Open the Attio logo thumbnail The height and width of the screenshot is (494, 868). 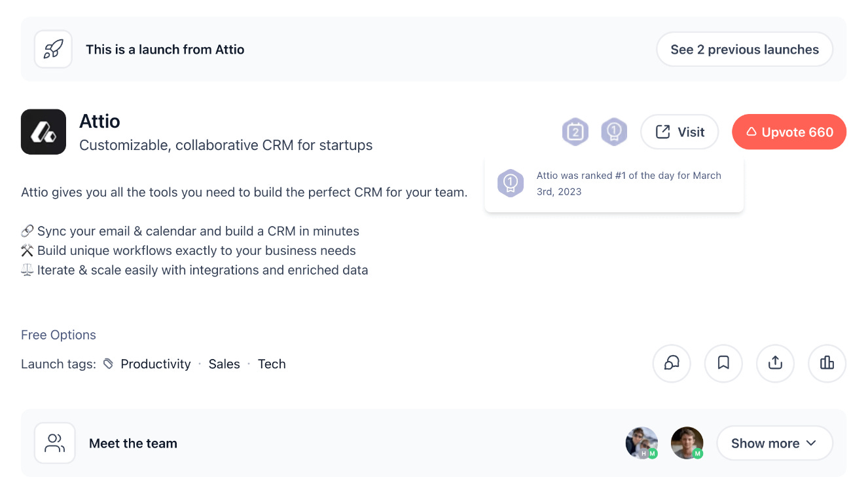click(x=43, y=132)
